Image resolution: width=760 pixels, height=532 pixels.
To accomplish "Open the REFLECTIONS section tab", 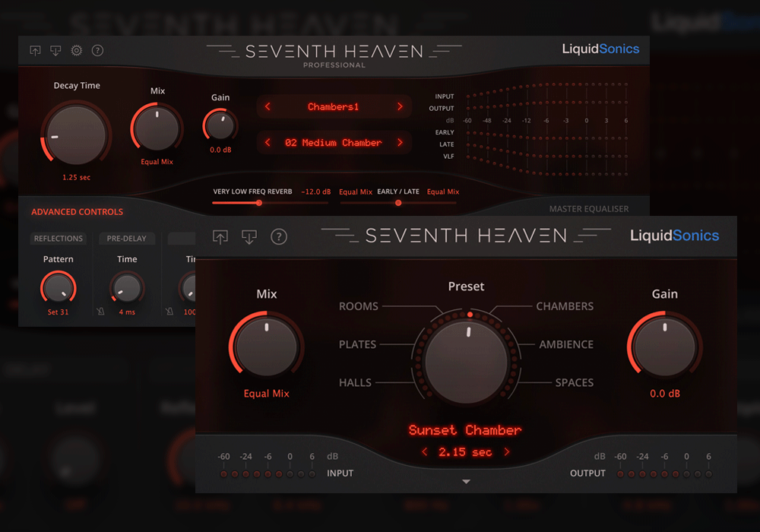I will pos(59,239).
